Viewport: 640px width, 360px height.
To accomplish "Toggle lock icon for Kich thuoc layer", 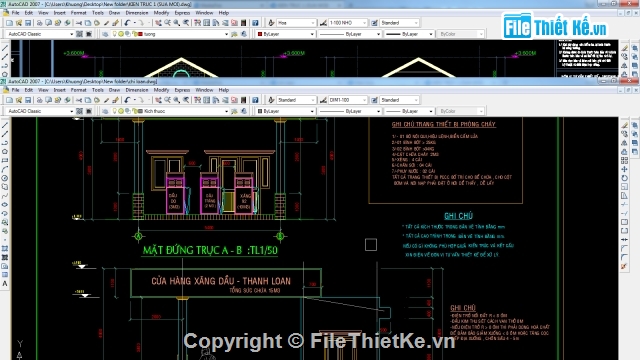I will (x=134, y=111).
